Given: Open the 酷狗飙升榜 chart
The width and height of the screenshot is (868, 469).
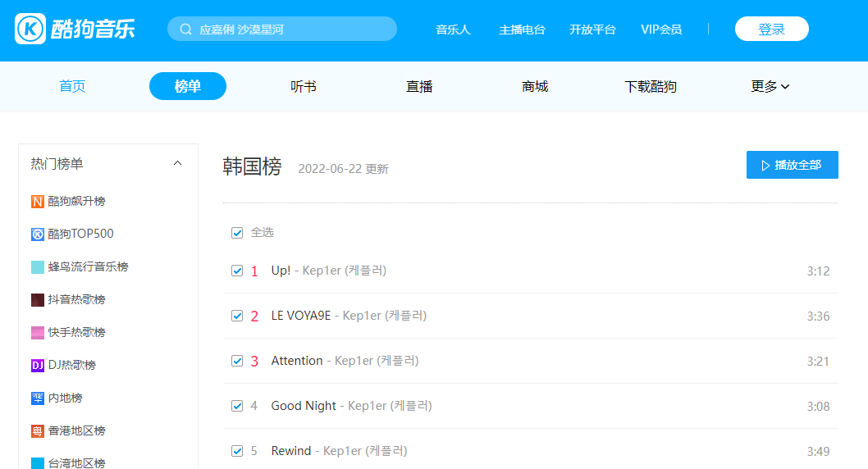Looking at the screenshot, I should (x=76, y=202).
